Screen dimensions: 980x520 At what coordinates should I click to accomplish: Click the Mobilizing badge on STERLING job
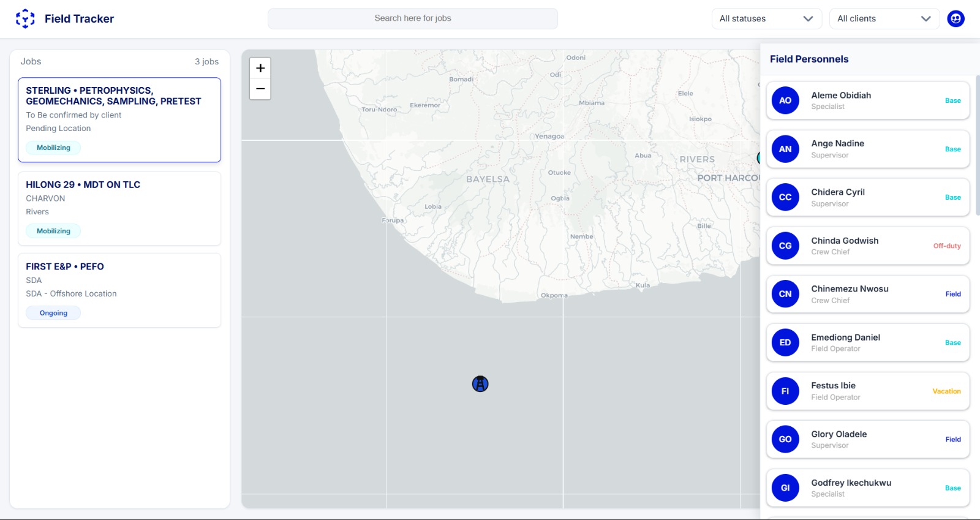tap(53, 148)
